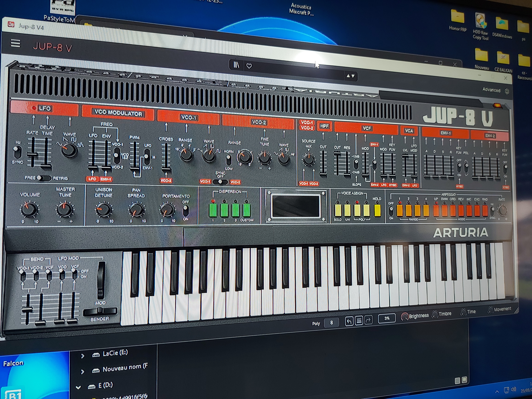Viewport: 532px width, 399px height.
Task: Click the Pan Spread knob
Action: (136, 210)
